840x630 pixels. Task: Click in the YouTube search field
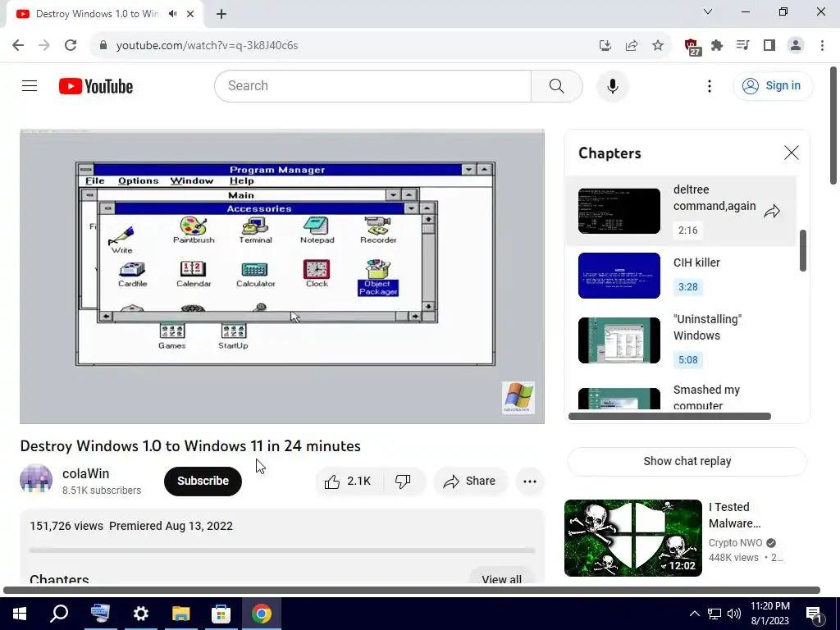click(375, 85)
